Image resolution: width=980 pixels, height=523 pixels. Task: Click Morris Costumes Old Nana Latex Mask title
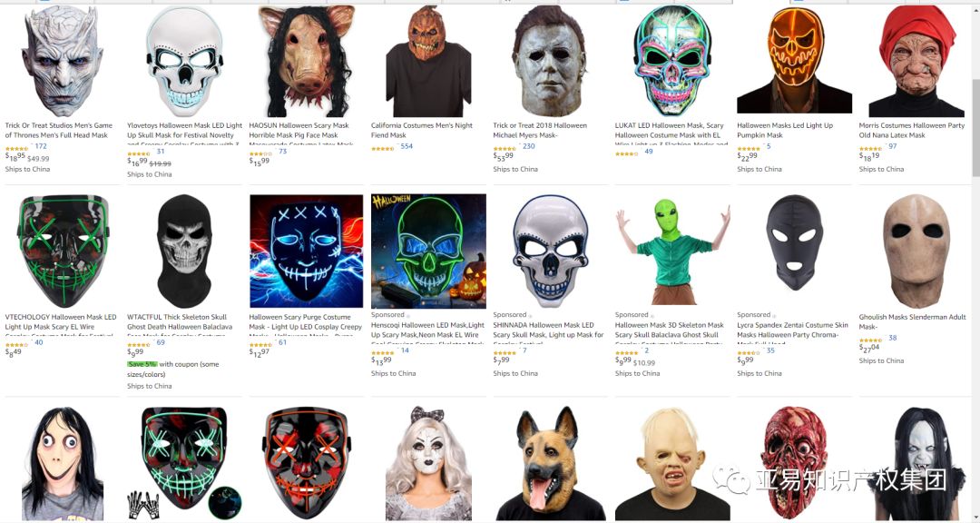click(x=911, y=130)
